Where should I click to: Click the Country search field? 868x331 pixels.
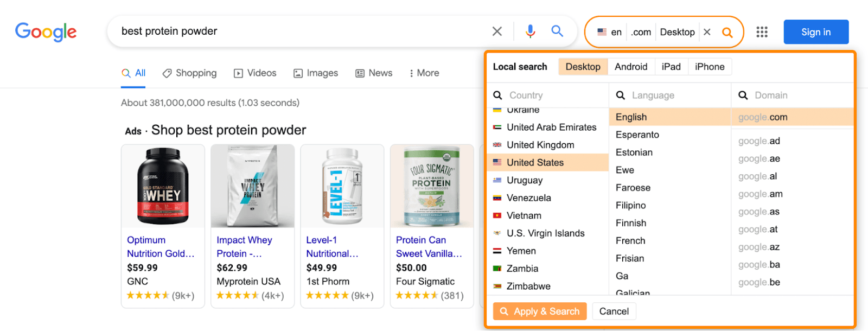(553, 96)
